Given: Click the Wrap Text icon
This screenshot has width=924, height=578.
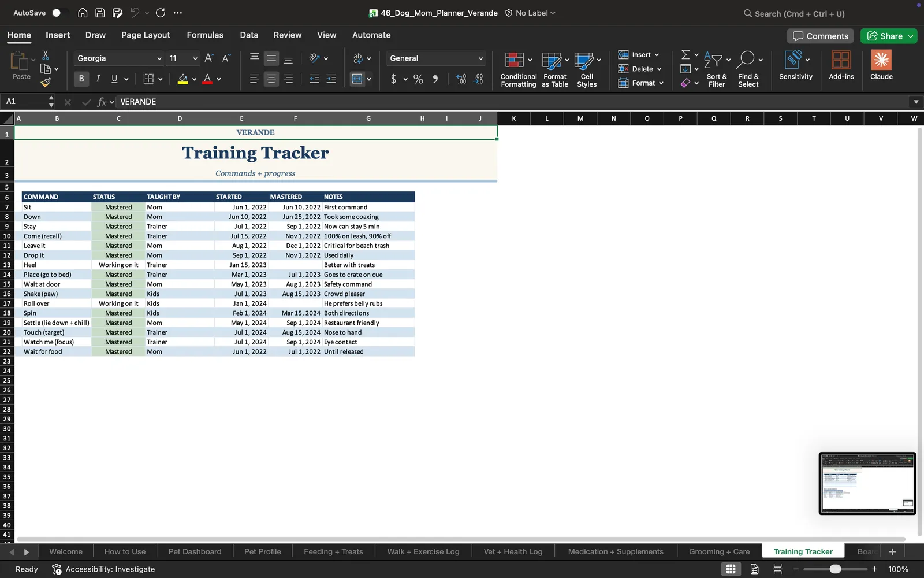Looking at the screenshot, I should coord(358,58).
